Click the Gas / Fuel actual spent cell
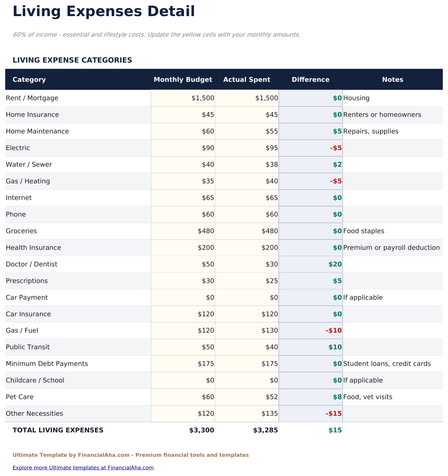The image size is (448, 476). (247, 330)
